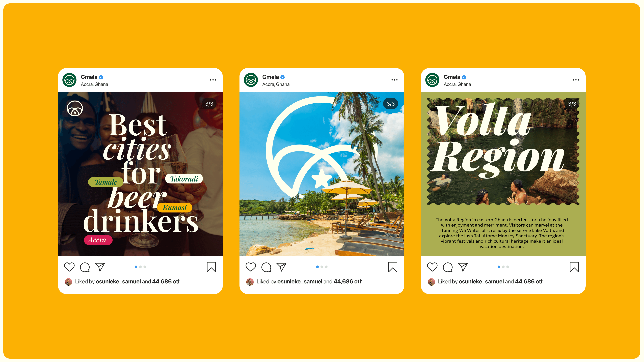Send the beach post via share icon
This screenshot has width=644, height=362.
tap(281, 267)
